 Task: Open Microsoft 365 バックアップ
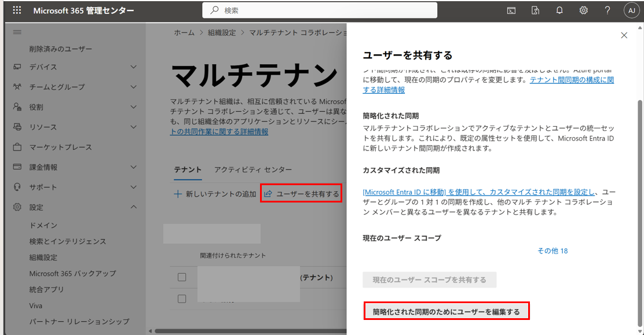[73, 274]
